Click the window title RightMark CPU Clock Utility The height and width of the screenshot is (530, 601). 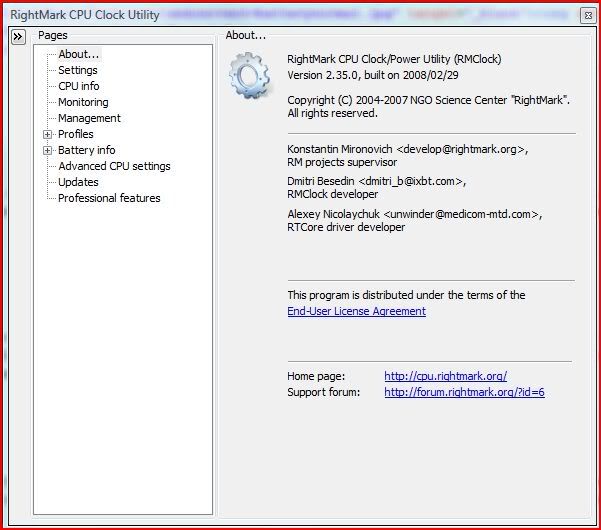pos(85,15)
